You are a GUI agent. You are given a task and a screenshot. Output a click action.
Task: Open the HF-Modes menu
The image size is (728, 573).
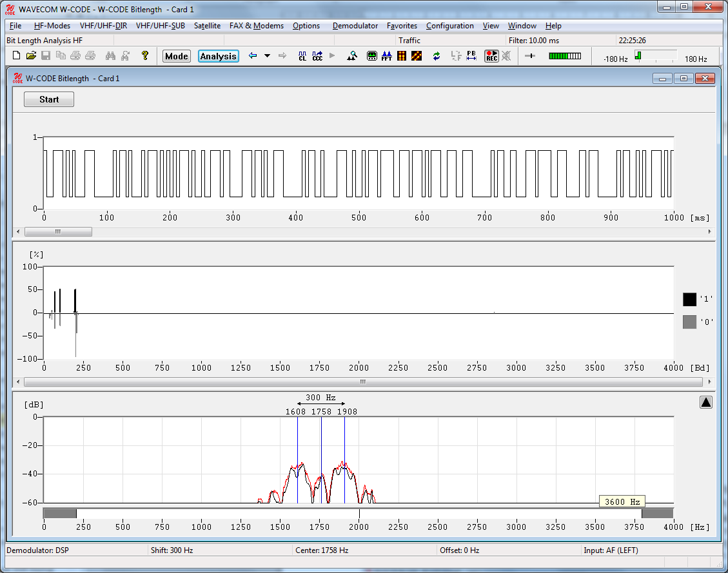52,26
